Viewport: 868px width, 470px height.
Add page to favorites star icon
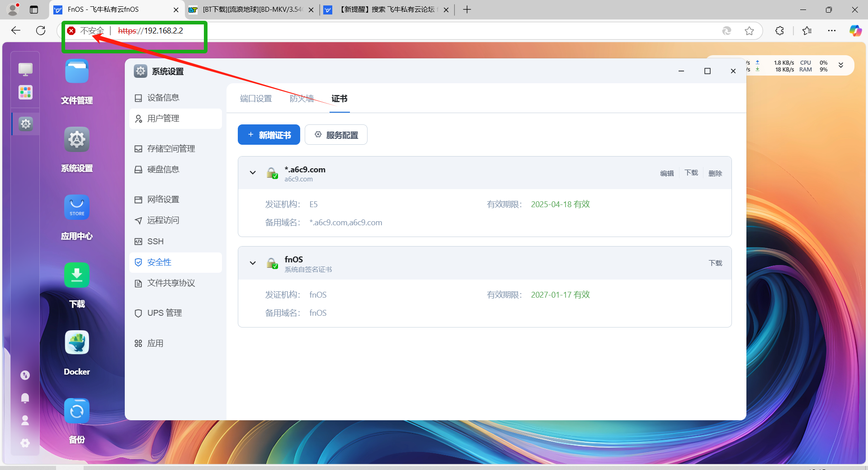(x=749, y=31)
